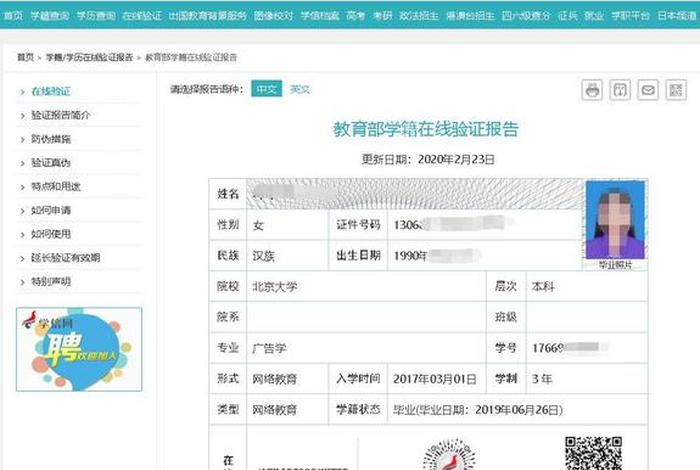Screen dimensions: 700x470
Task: Click the circular mini-program code with red bird
Action: (449, 455)
